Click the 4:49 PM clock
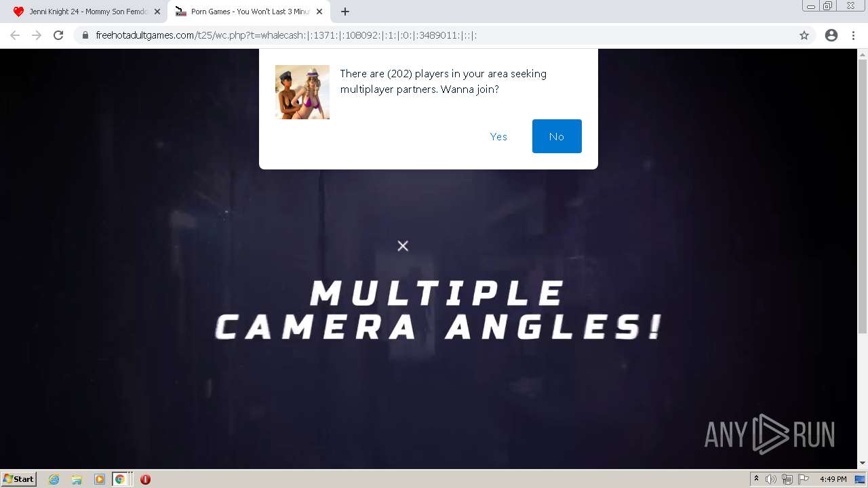868x488 pixels. click(833, 479)
